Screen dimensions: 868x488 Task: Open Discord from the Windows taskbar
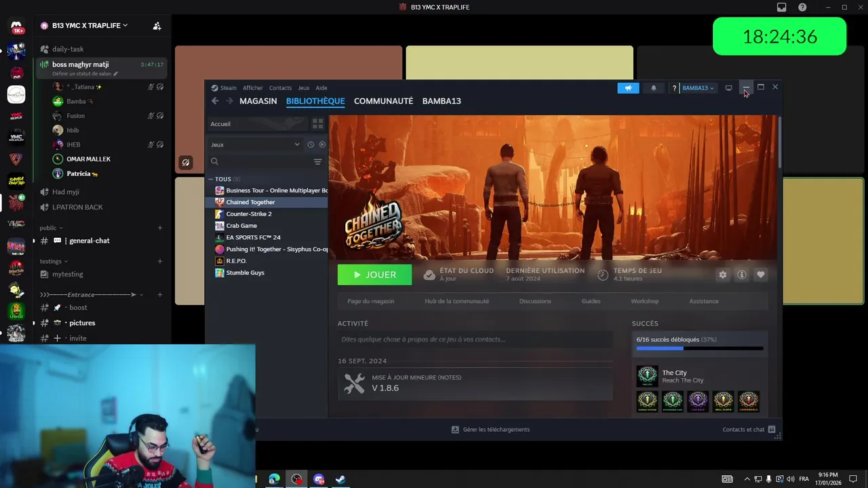pos(319,479)
